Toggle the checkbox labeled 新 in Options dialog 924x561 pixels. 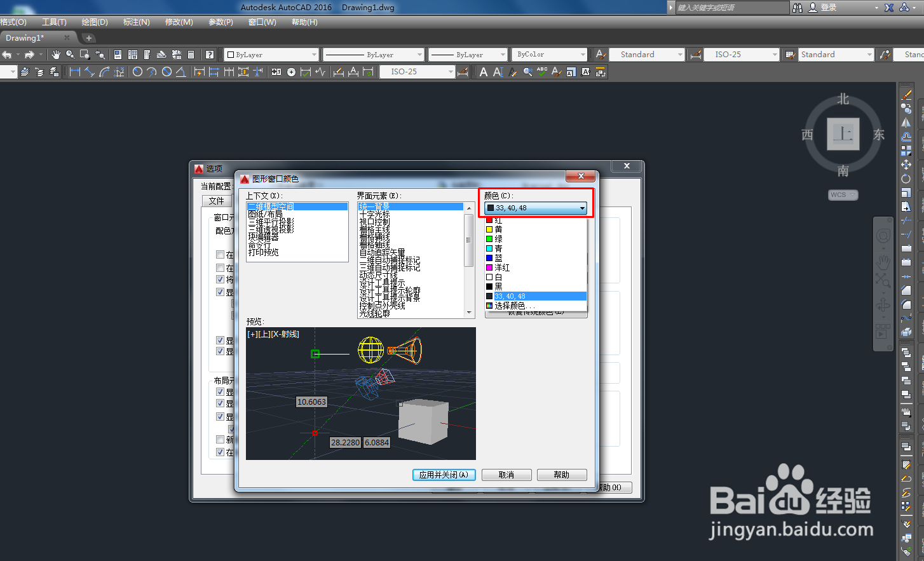(220, 439)
